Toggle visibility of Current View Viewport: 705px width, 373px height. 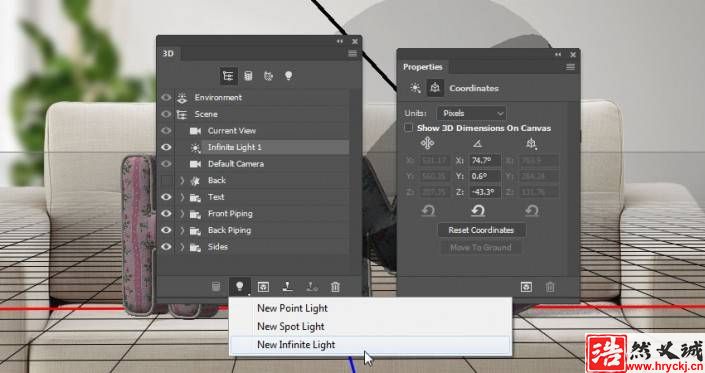pyautogui.click(x=166, y=131)
